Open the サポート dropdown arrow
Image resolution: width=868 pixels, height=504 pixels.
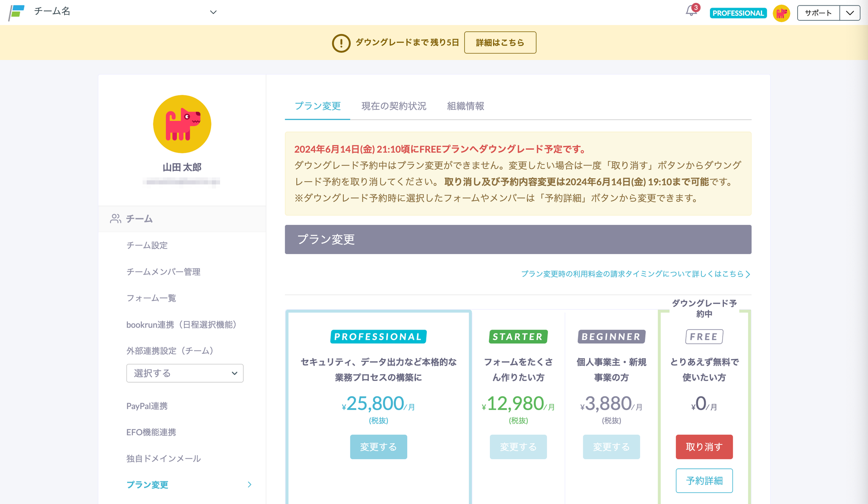click(850, 13)
